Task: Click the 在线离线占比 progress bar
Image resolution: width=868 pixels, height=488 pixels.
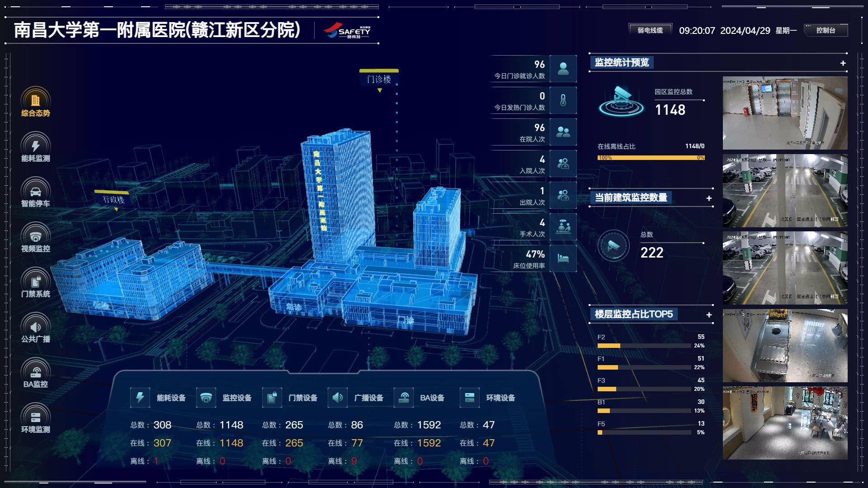Action: (x=651, y=158)
